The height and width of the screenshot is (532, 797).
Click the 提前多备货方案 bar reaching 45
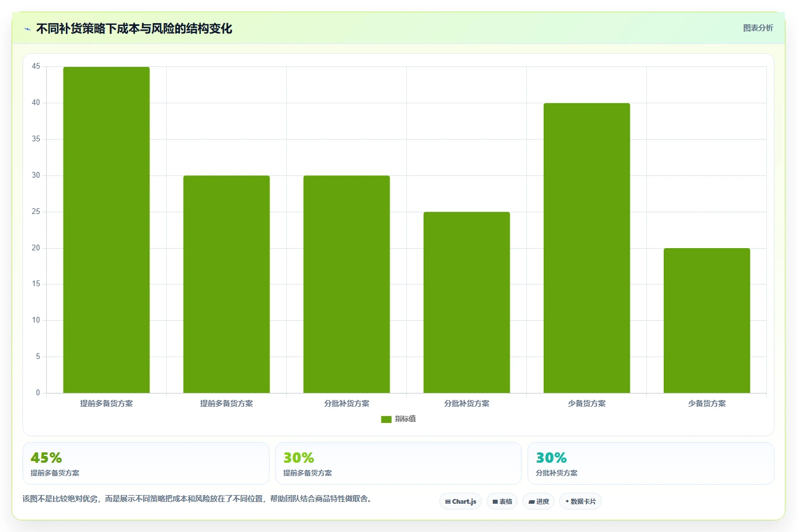point(106,230)
